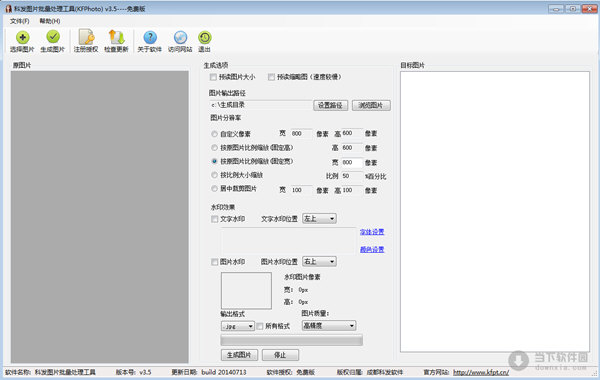Select the 自定义像素 radio button

click(x=214, y=134)
